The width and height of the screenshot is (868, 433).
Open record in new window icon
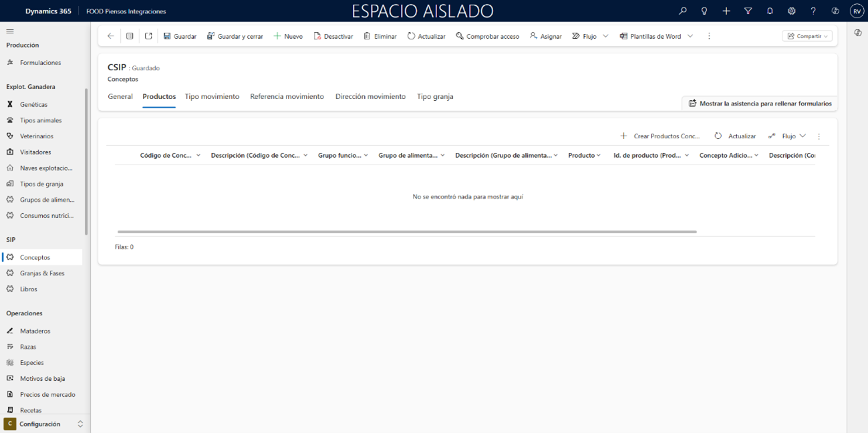[148, 36]
